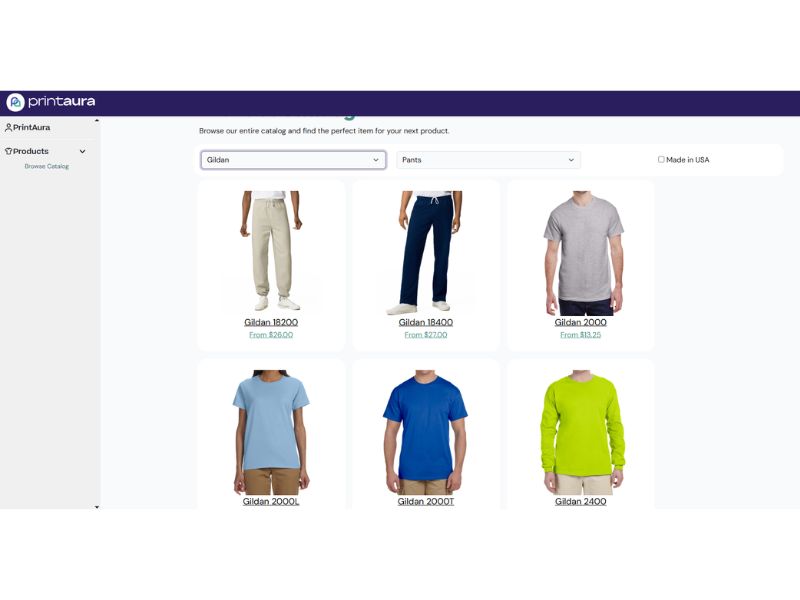Click the From $13.25 price link
Screen dimensions: 800x600
click(581, 335)
